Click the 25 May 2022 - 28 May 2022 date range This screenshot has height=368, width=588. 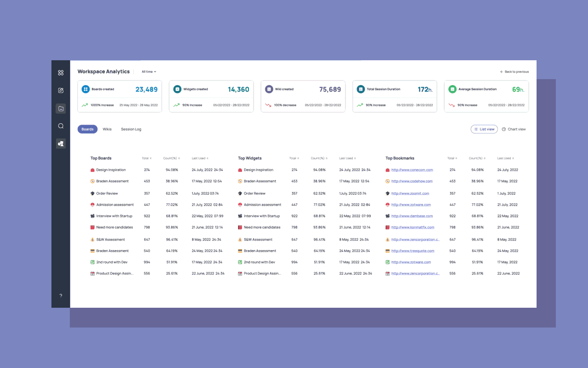(x=138, y=105)
